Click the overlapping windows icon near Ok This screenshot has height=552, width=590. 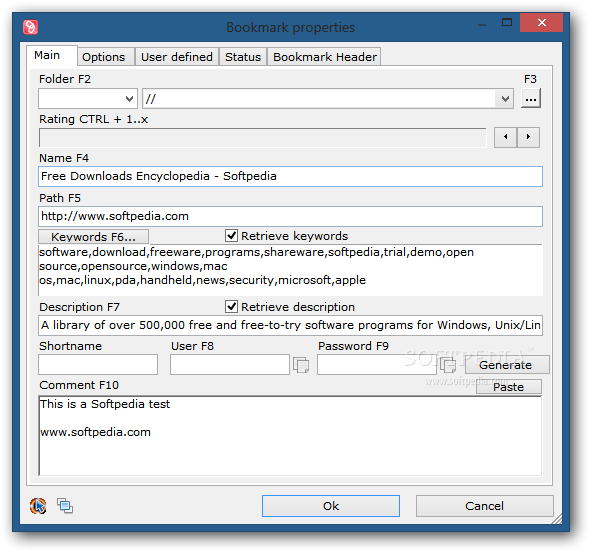[65, 505]
